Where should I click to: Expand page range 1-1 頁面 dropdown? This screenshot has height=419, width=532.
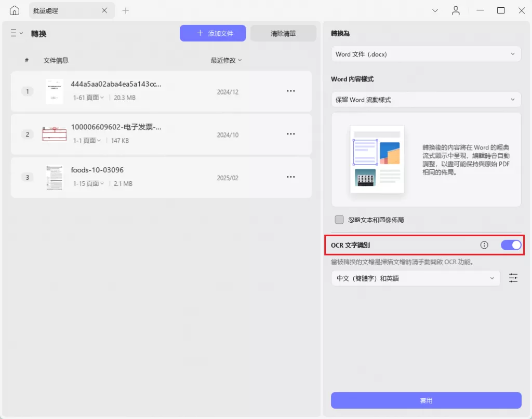pos(87,140)
